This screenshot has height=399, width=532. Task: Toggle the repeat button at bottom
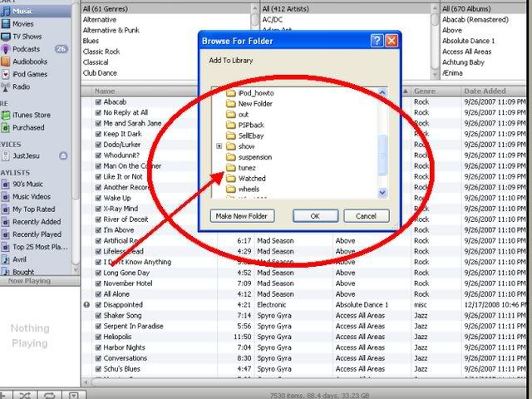48,392
